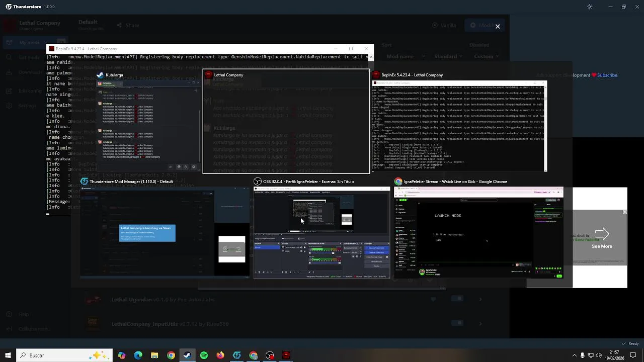The width and height of the screenshot is (644, 362).
Task: Open My mods in Thunderstore sidebar
Action: tap(29, 43)
